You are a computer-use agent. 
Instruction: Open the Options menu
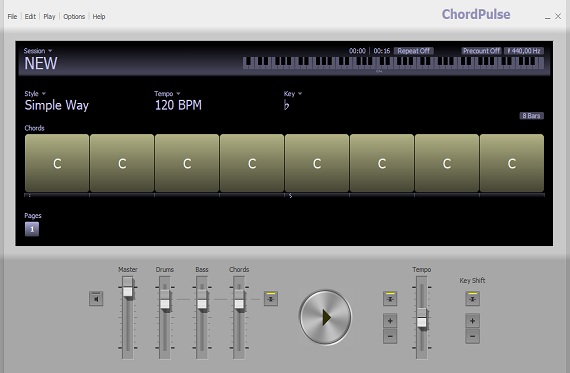[74, 16]
